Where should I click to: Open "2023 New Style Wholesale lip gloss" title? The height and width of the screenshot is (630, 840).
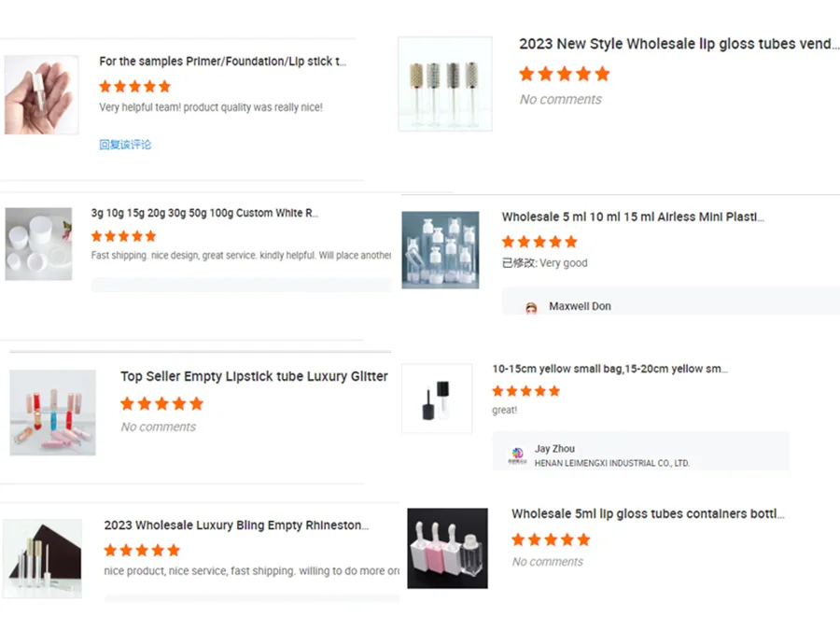coord(679,44)
